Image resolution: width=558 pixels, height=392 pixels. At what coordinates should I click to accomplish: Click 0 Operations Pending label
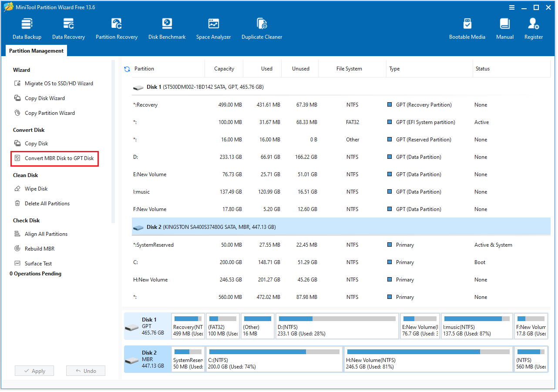36,274
